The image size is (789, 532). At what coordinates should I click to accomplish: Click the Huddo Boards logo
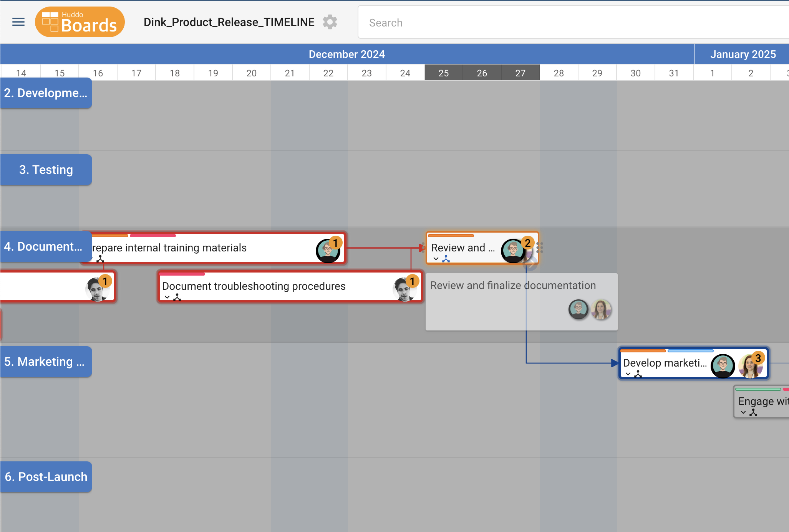(80, 22)
